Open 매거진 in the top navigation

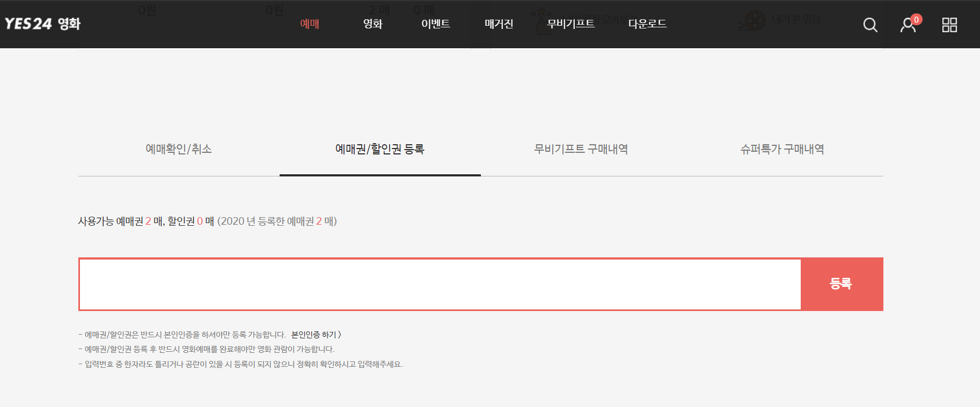click(x=499, y=24)
